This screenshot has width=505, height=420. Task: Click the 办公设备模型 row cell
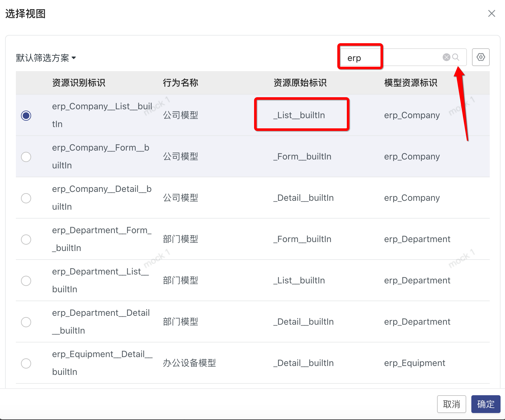tap(189, 363)
